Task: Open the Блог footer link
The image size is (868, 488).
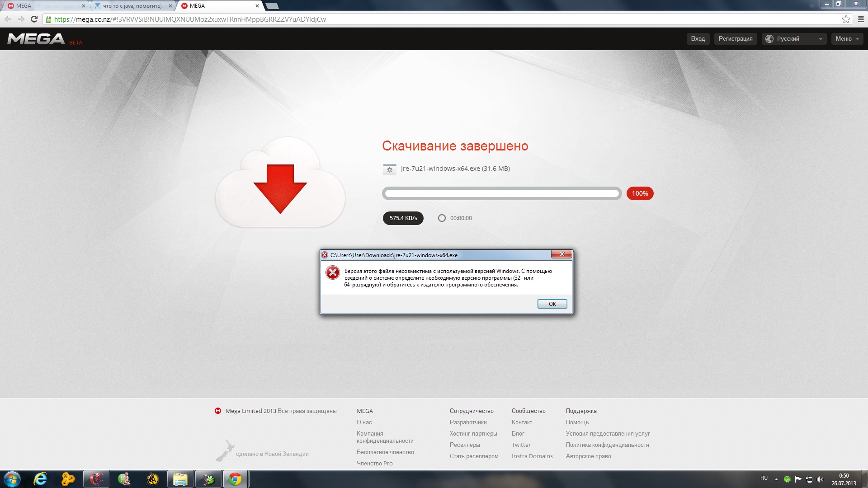Action: 518,433
